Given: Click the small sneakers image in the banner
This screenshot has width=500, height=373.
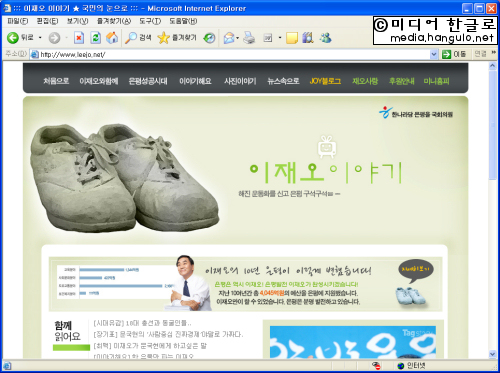Looking at the screenshot, I should click(411, 295).
